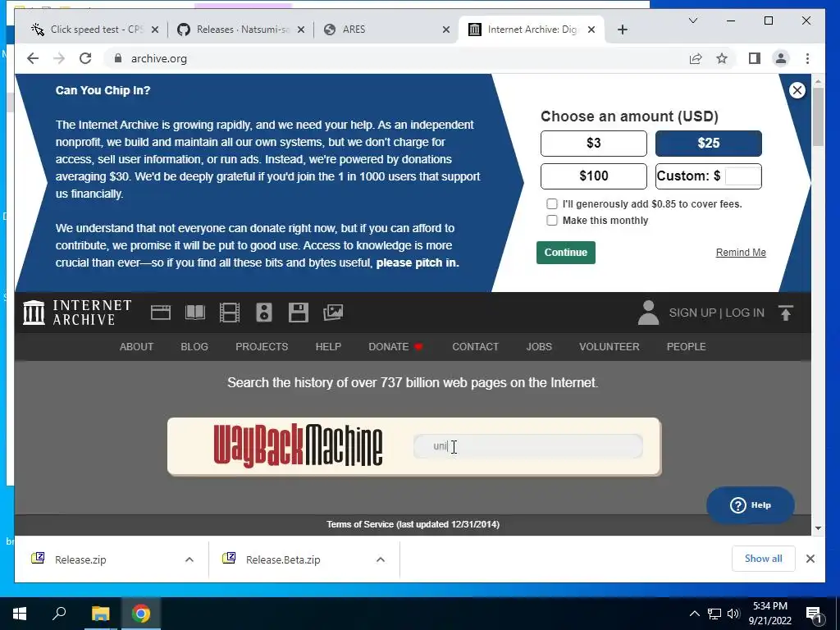Click the Custom amount input field
The image size is (840, 630).
742,176
